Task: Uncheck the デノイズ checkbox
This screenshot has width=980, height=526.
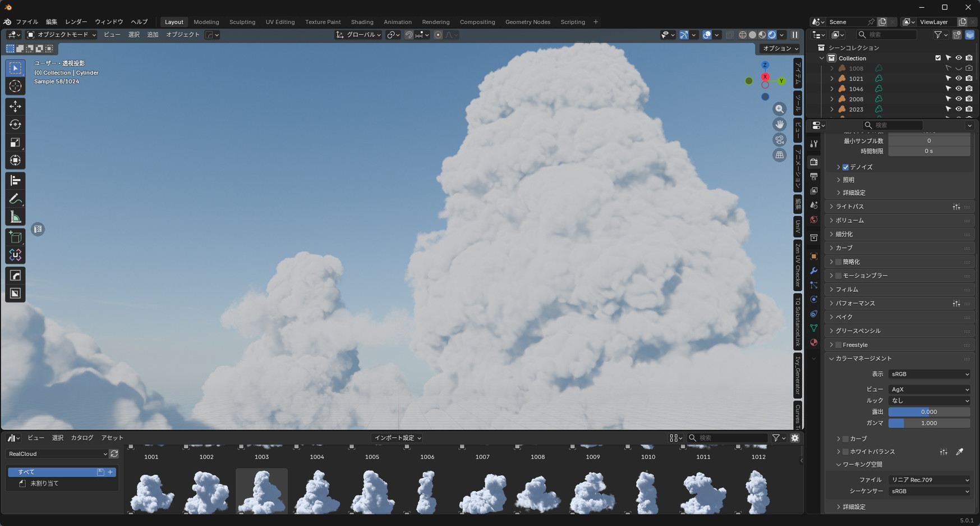Action: (845, 167)
